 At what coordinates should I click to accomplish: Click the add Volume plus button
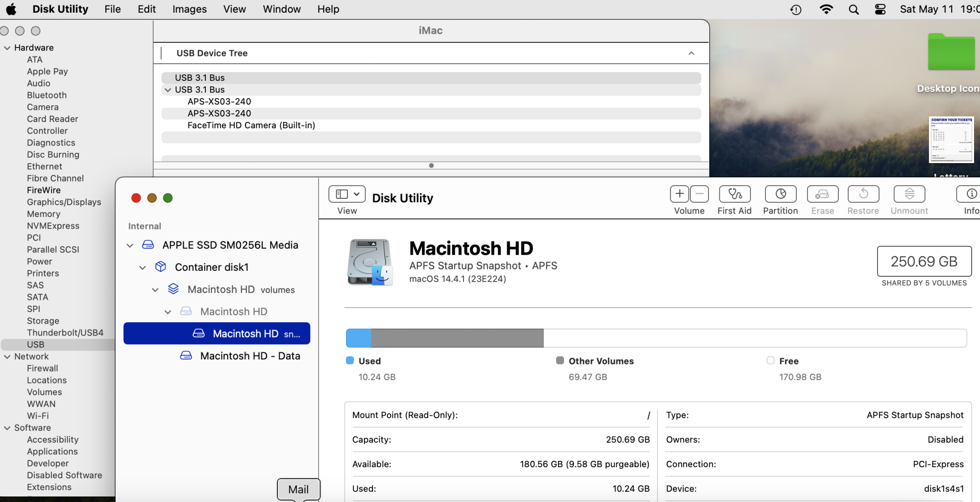click(680, 194)
